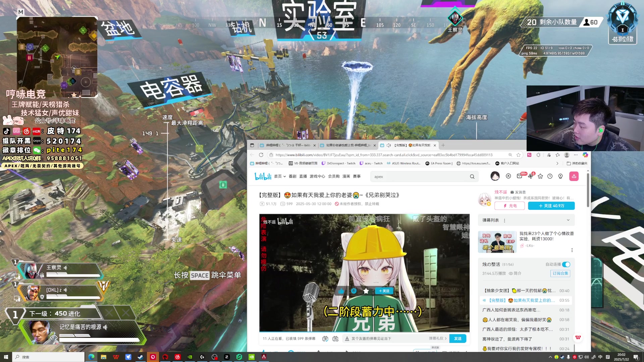Open browser extensions puzzle icon
644x362 pixels.
click(539, 155)
